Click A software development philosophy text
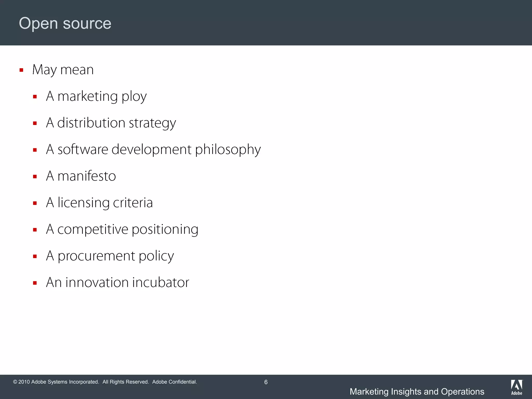The width and height of the screenshot is (532, 399). tap(153, 150)
